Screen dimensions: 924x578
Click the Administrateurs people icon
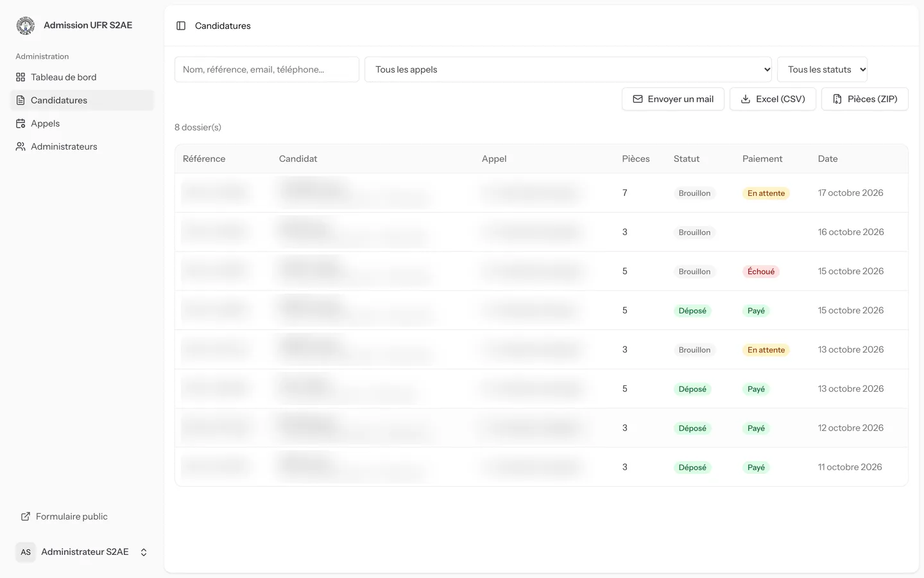21,146
